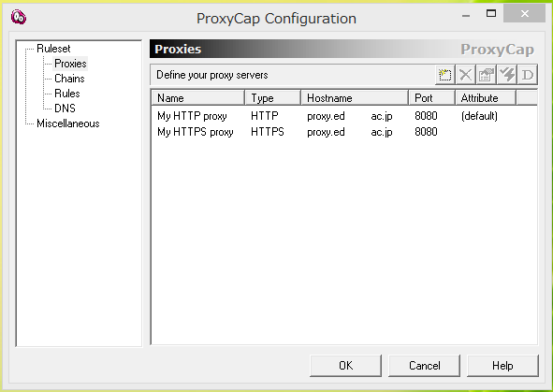
Task: Click port 8080 of My HTTP proxy
Action: [x=426, y=116]
